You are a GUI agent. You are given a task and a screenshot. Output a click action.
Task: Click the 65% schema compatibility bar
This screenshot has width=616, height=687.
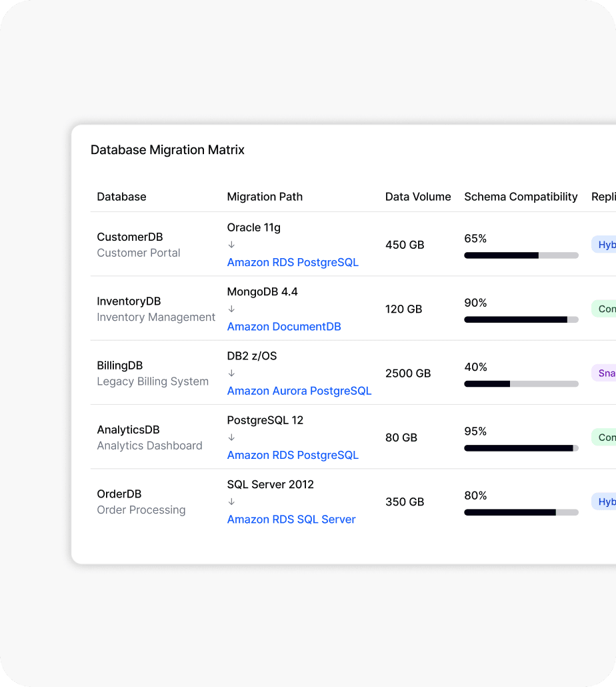521,255
